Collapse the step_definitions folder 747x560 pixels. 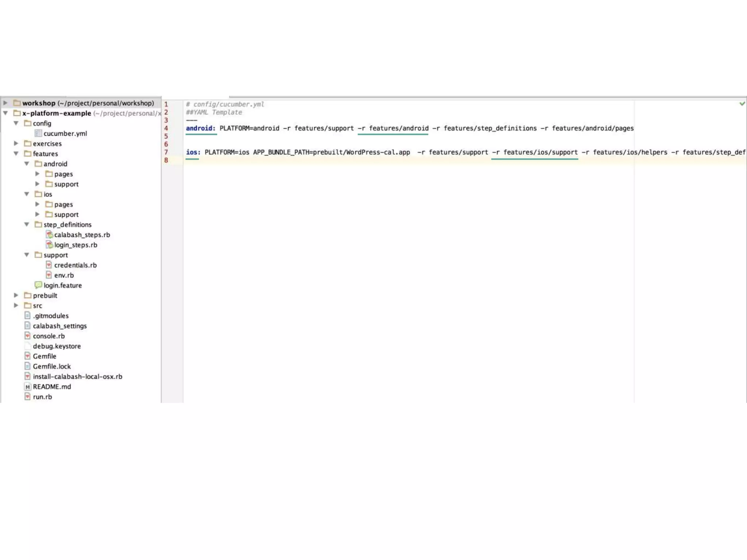pos(27,224)
